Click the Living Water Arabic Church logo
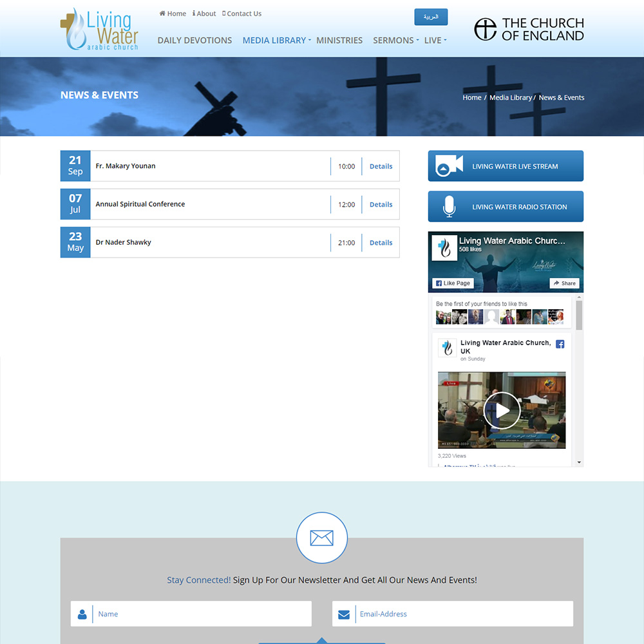The height and width of the screenshot is (644, 644). pyautogui.click(x=99, y=29)
